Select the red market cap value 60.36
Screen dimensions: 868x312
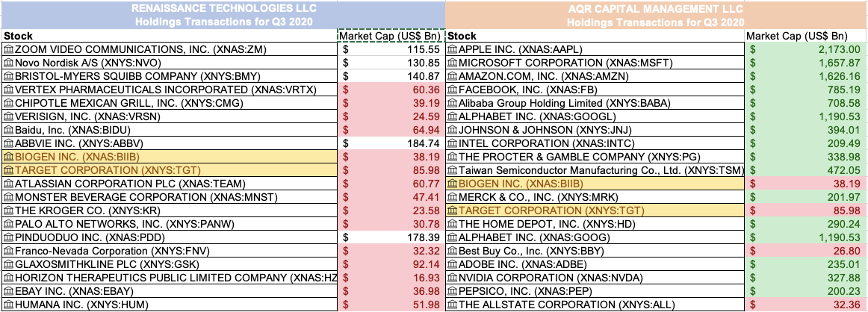391,90
